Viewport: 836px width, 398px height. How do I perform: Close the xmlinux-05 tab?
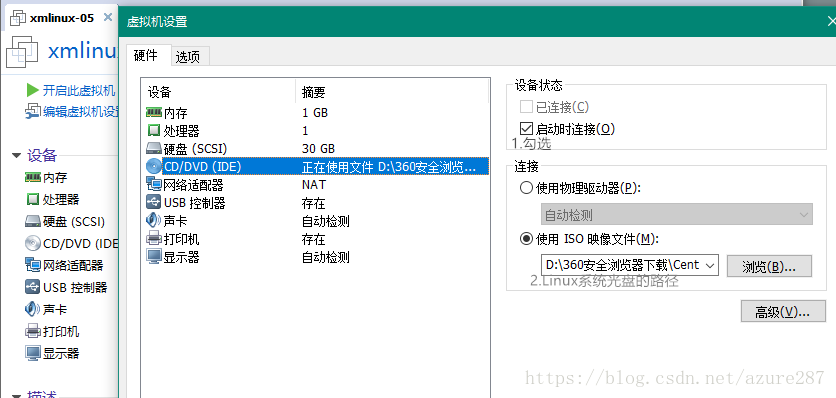[107, 17]
